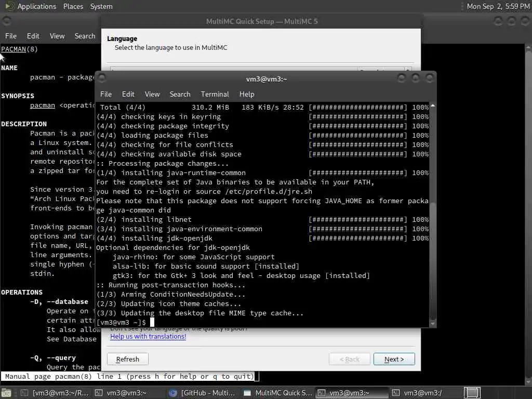
Task: Click Next button in MultiMC Quick Setup
Action: [394, 359]
